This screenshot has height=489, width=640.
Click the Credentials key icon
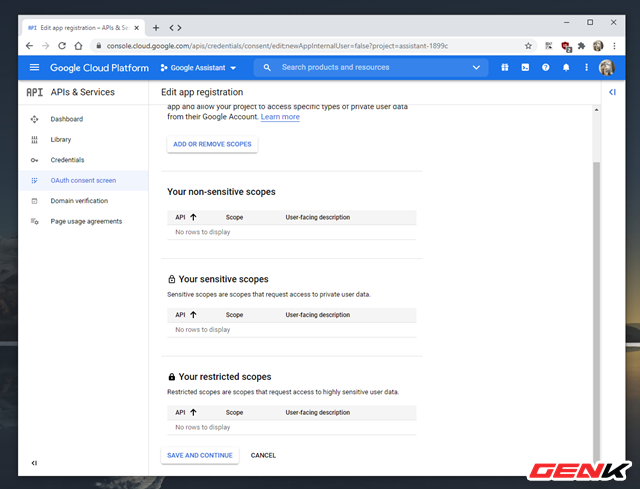click(x=34, y=160)
